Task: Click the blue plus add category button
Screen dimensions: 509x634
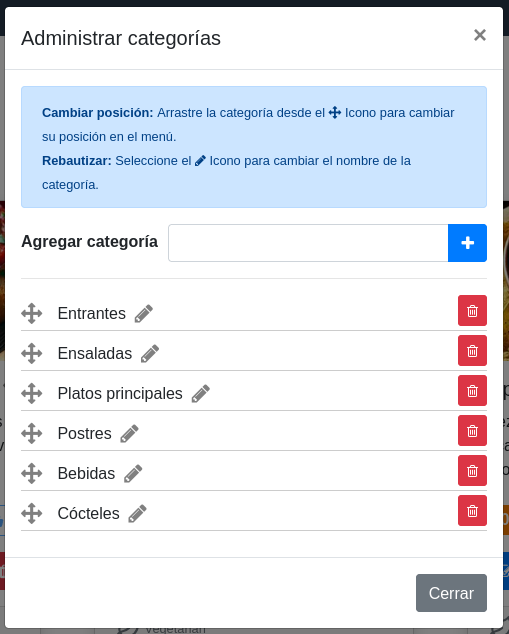Action: pos(467,243)
